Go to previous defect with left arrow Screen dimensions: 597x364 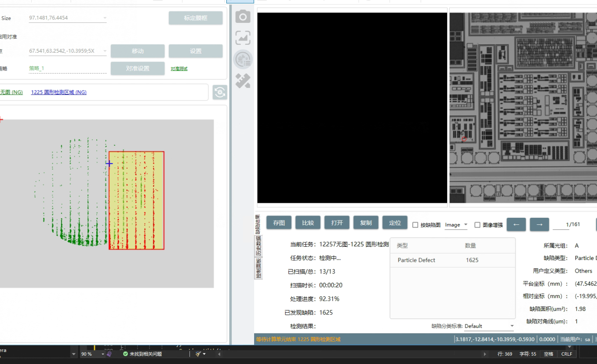(516, 224)
